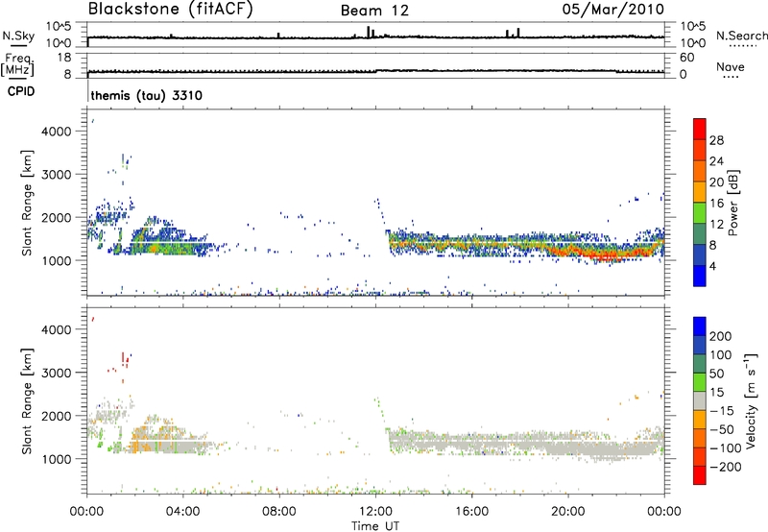Click the left '10^5' noise axis tick
This screenshot has height=532, width=768.
(59, 27)
